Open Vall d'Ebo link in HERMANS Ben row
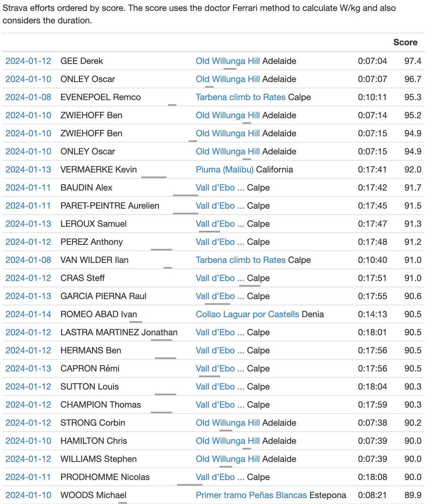The width and height of the screenshot is (429, 504). pyautogui.click(x=220, y=350)
